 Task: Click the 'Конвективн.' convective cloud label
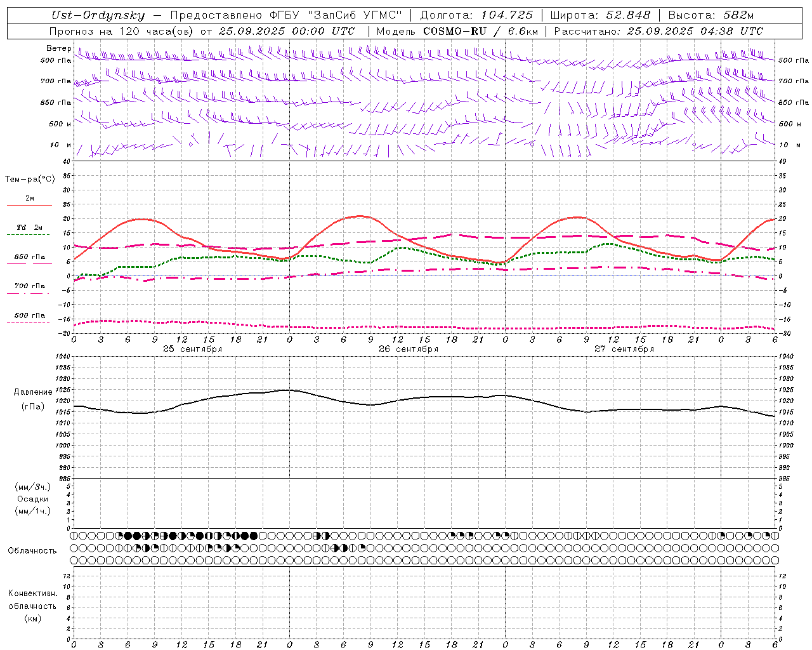pos(32,594)
